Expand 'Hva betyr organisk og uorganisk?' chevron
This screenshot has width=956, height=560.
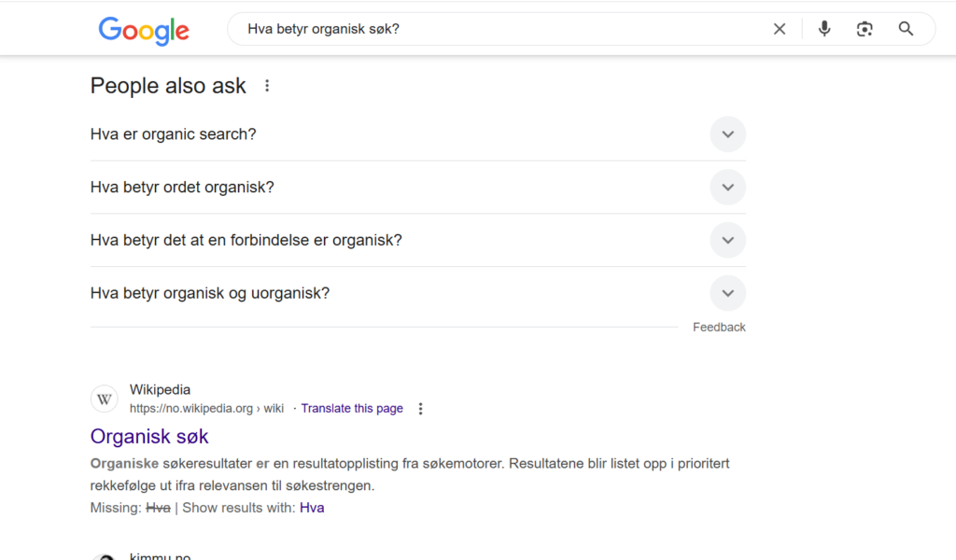(x=727, y=293)
